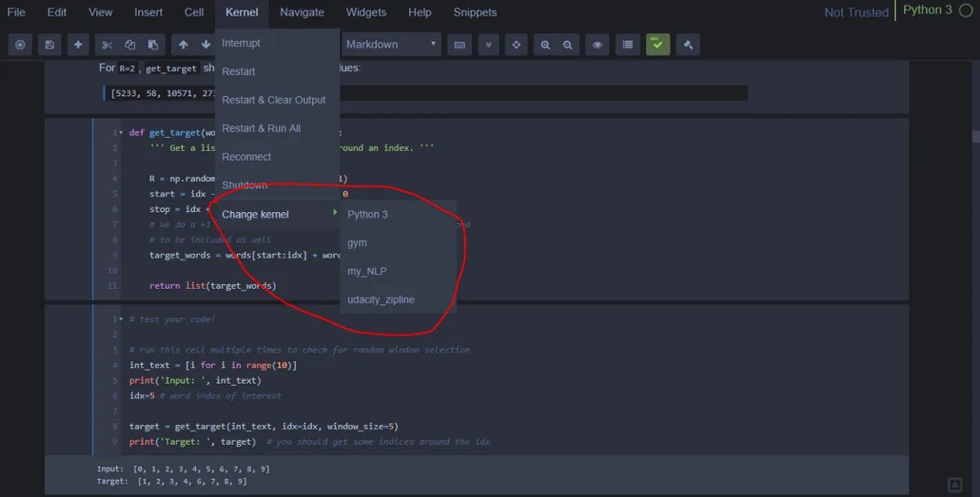Viewport: 980px width, 497px height.
Task: Open table of contents list icon
Action: (x=627, y=45)
